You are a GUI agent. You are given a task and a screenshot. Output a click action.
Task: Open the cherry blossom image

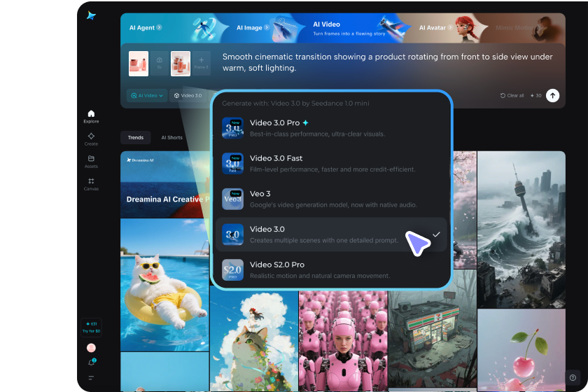click(465, 210)
